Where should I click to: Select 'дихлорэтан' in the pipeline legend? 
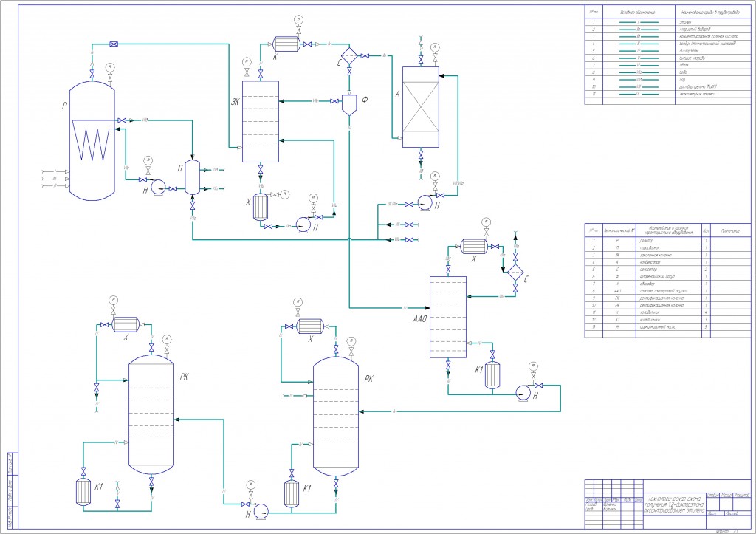689,51
